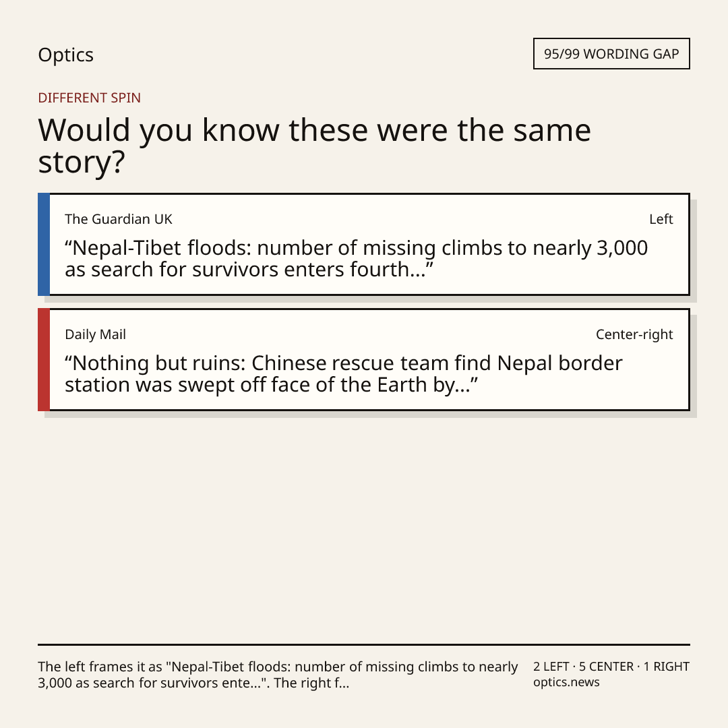
Task: Click The Guardian UK source name
Action: (119, 219)
